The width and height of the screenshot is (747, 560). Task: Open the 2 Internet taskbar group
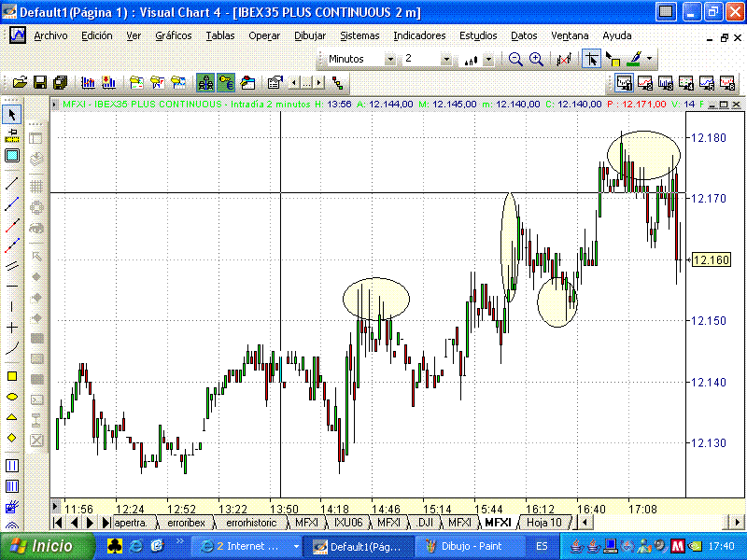point(248,547)
